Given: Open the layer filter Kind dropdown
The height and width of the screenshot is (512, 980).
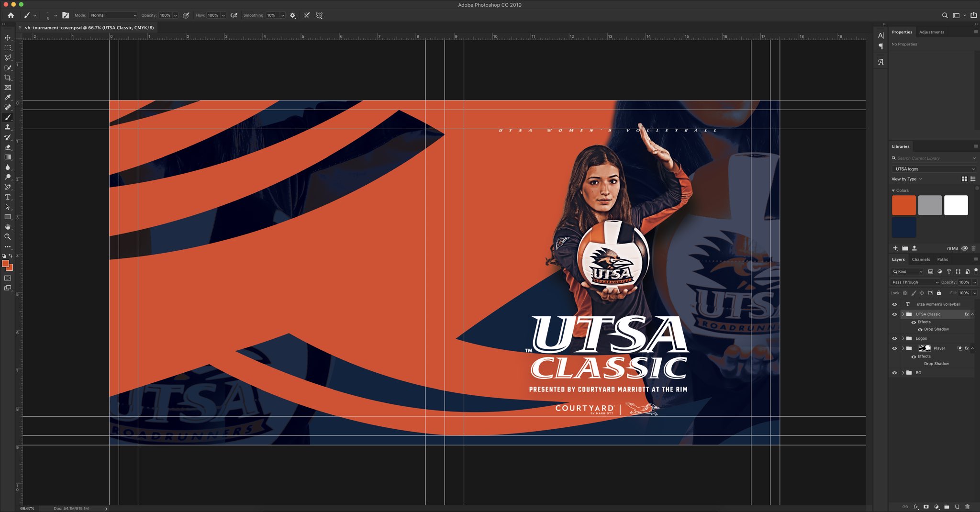Looking at the screenshot, I should click(907, 272).
